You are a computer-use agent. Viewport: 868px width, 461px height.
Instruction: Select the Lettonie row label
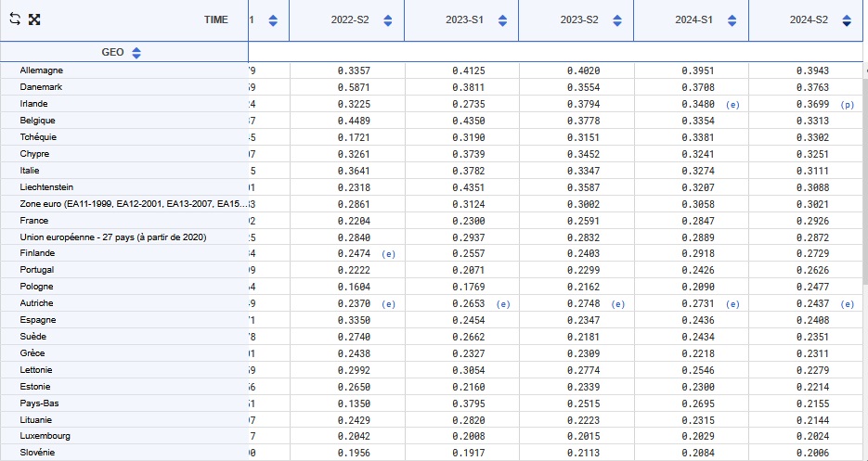pos(36,370)
